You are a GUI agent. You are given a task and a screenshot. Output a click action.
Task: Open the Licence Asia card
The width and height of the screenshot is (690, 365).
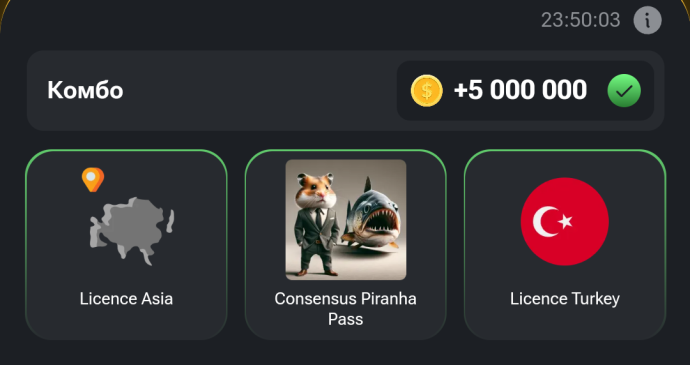[126, 245]
